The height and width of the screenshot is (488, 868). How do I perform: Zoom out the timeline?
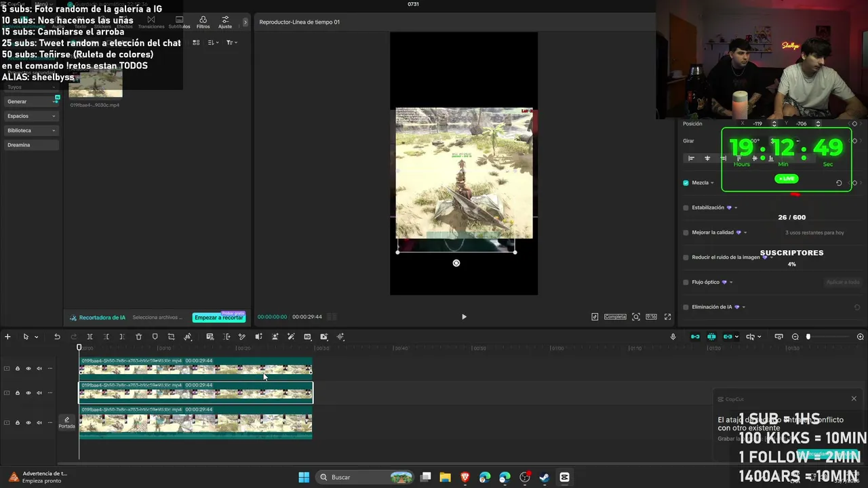(795, 337)
